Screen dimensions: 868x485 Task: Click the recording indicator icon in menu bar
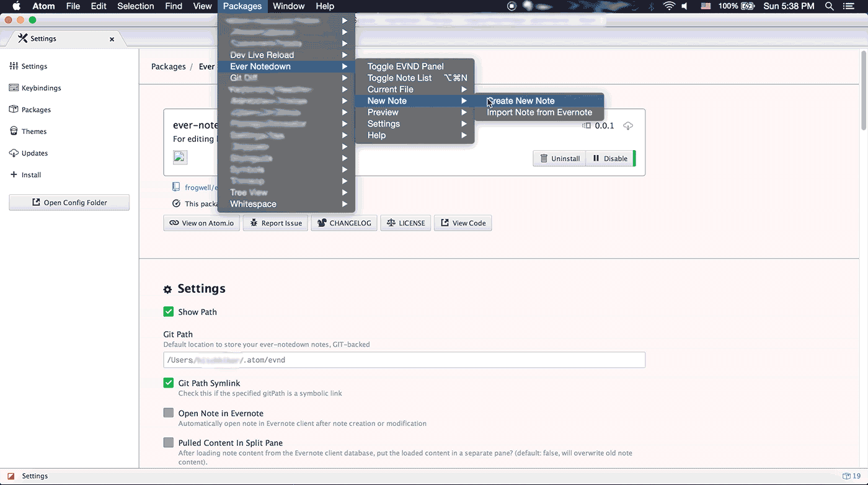coord(511,6)
